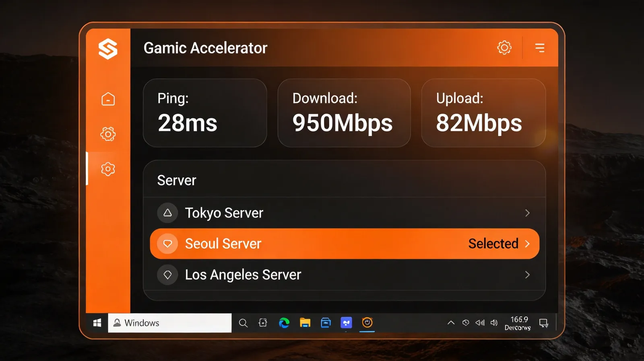The width and height of the screenshot is (644, 361).
Task: Open the Home page in sidebar
Action: tap(108, 99)
